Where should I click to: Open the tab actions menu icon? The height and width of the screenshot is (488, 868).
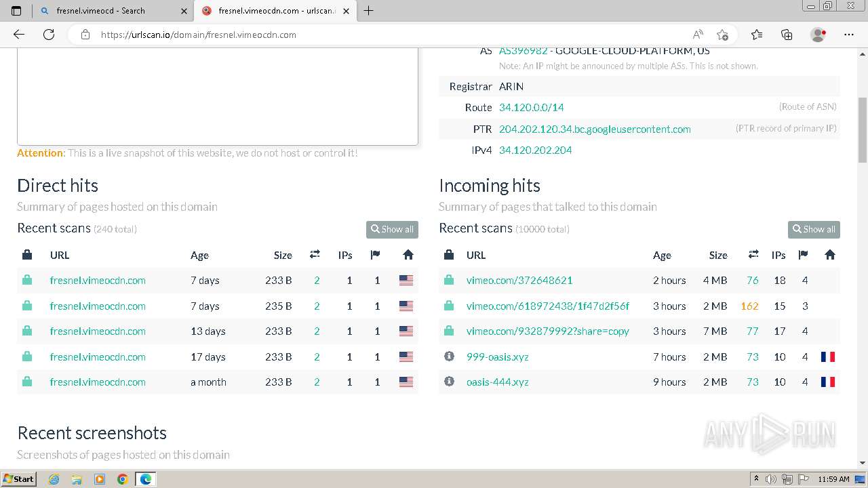click(x=16, y=10)
